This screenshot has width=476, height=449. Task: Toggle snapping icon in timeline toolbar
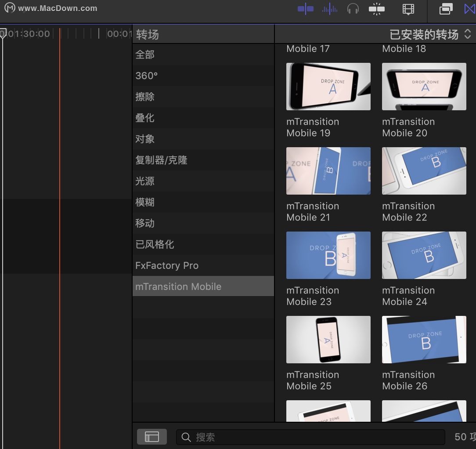pos(376,9)
